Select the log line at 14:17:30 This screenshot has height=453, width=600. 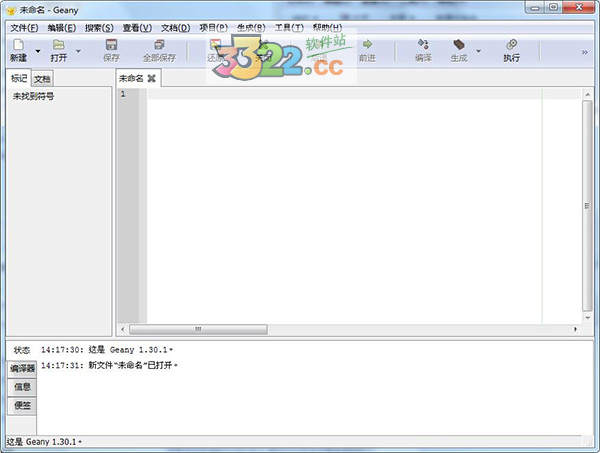[x=107, y=350]
